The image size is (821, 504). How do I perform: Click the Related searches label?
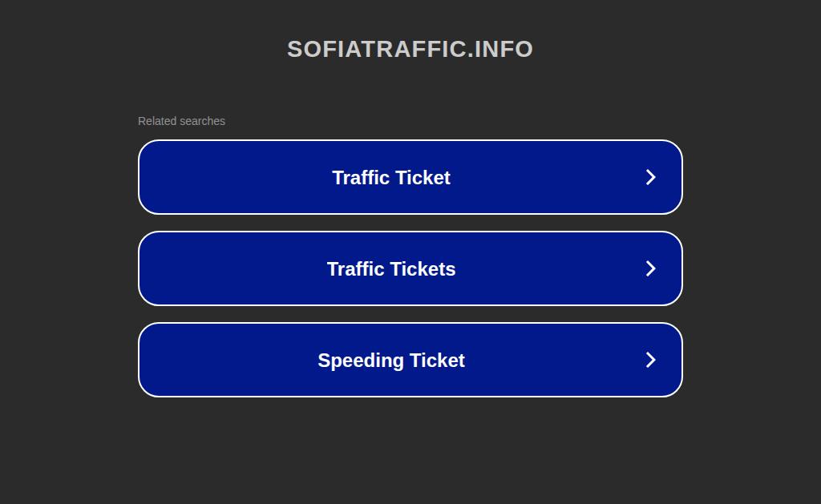181,121
